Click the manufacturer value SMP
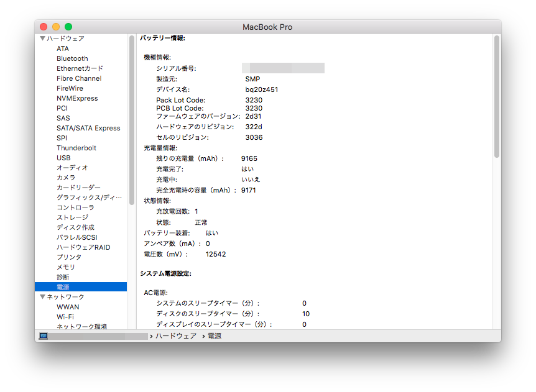Image resolution: width=536 pixels, height=392 pixels. tap(252, 79)
